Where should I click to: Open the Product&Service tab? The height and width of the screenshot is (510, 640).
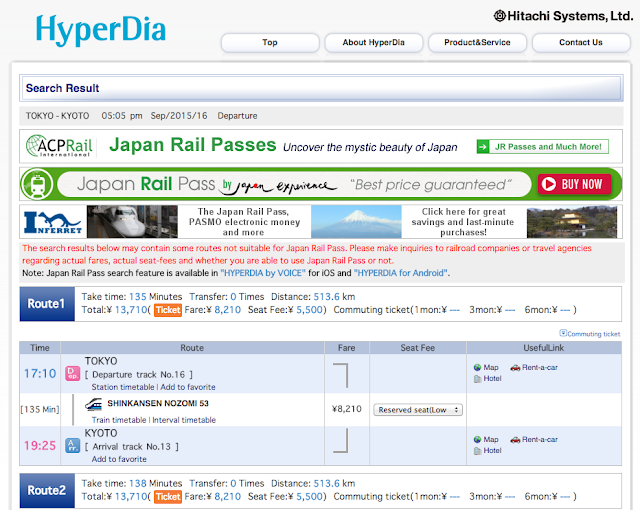[x=477, y=42]
